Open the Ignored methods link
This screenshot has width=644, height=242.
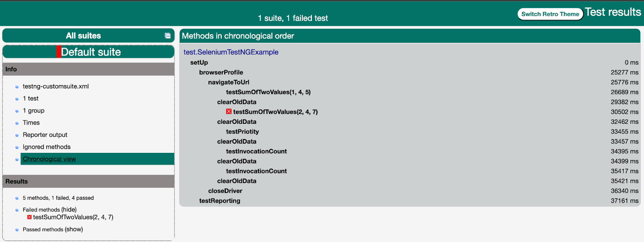coord(46,147)
